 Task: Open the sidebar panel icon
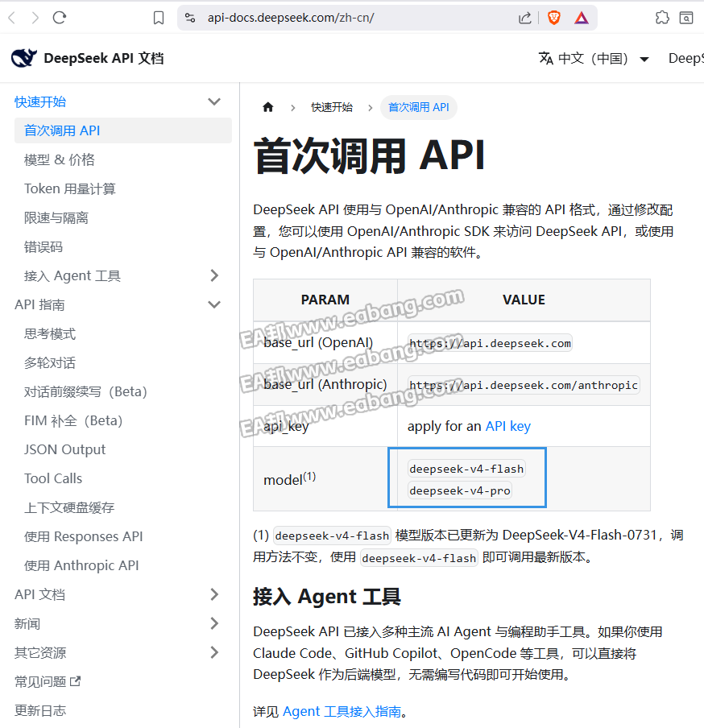(686, 18)
